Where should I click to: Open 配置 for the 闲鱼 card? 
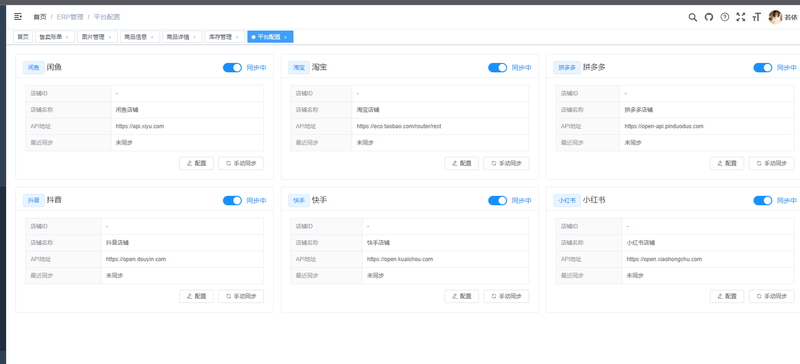coord(196,163)
